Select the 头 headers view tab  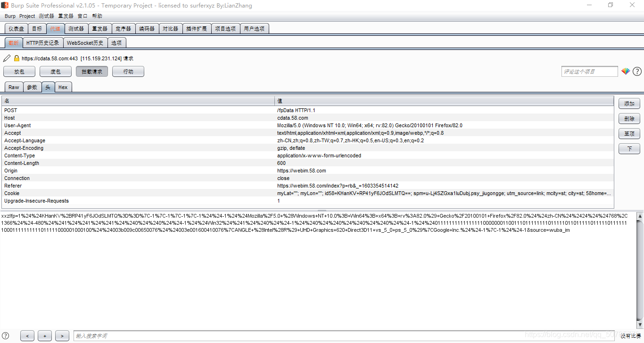[x=48, y=87]
